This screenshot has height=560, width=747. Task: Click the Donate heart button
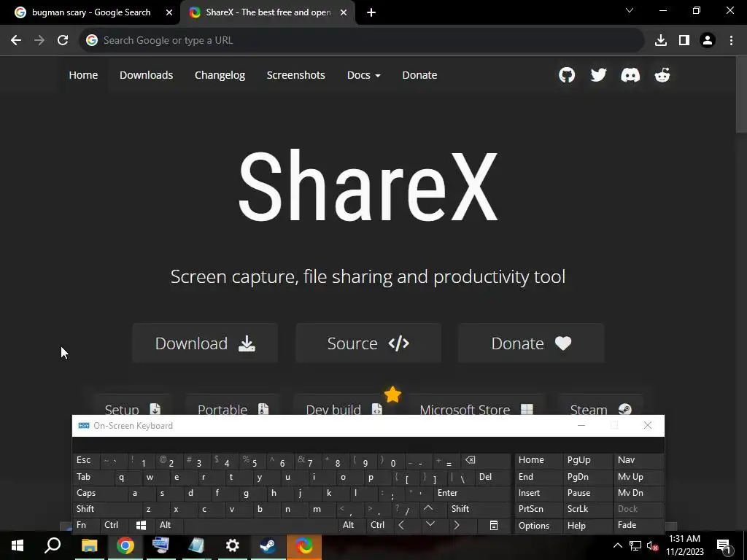[x=531, y=343]
